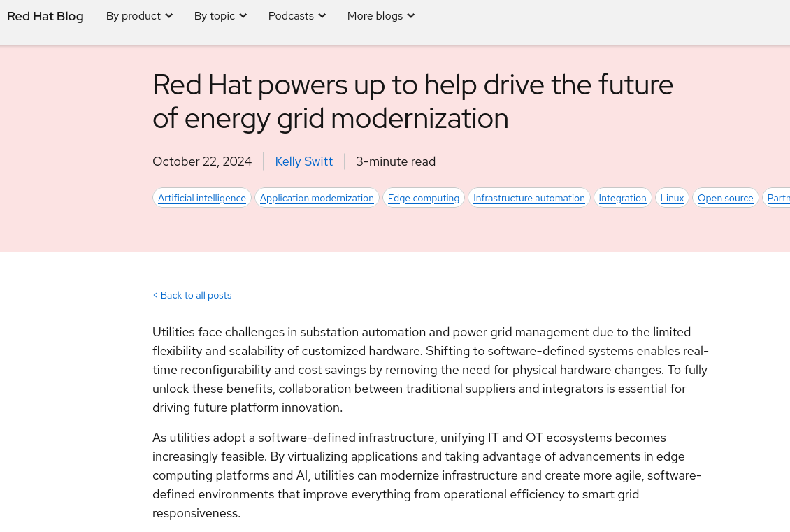Image resolution: width=790 pixels, height=532 pixels.
Task: Open the Red Hat Blog home link
Action: [x=45, y=16]
